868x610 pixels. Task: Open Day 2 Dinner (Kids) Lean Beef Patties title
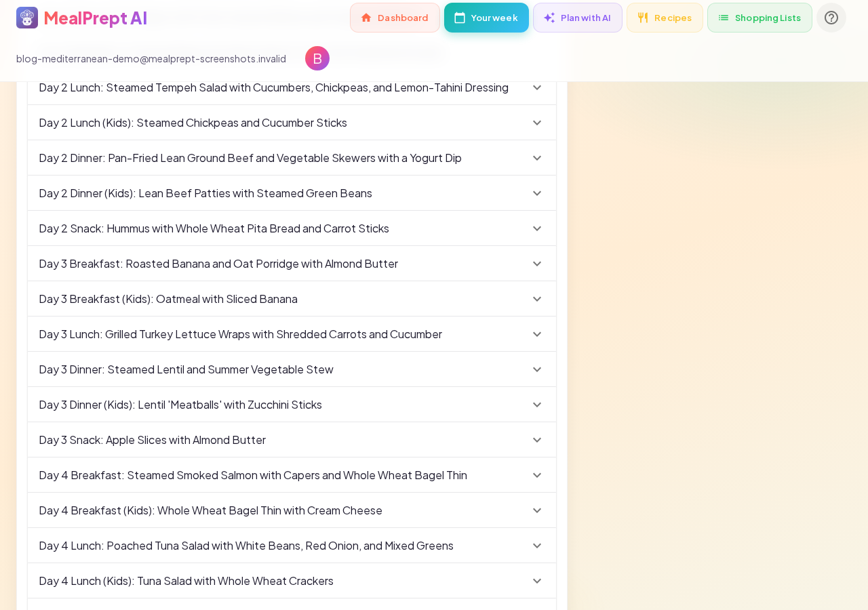(x=205, y=193)
